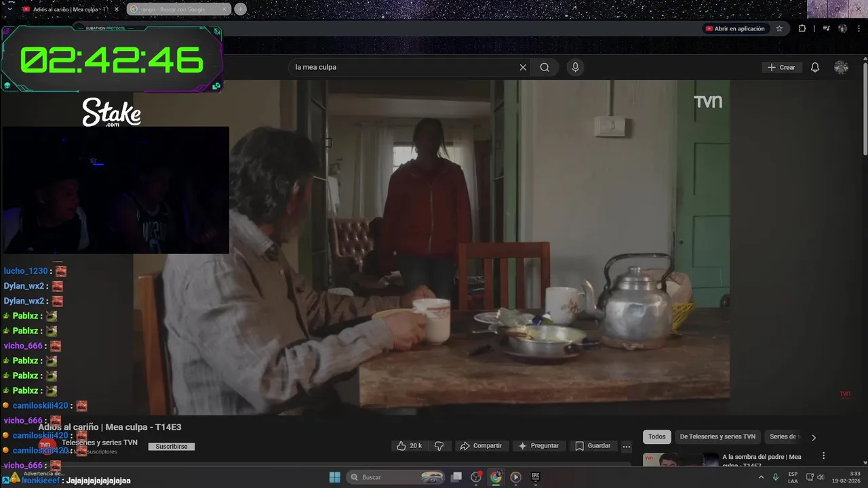The image size is (868, 488).
Task: Click the Suscribirse button
Action: click(172, 447)
